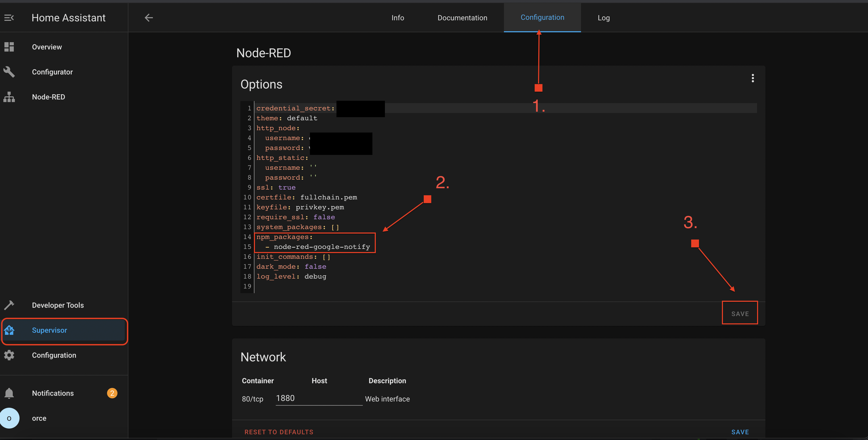Click the npm_packages line in editor
The width and height of the screenshot is (868, 440).
(285, 237)
